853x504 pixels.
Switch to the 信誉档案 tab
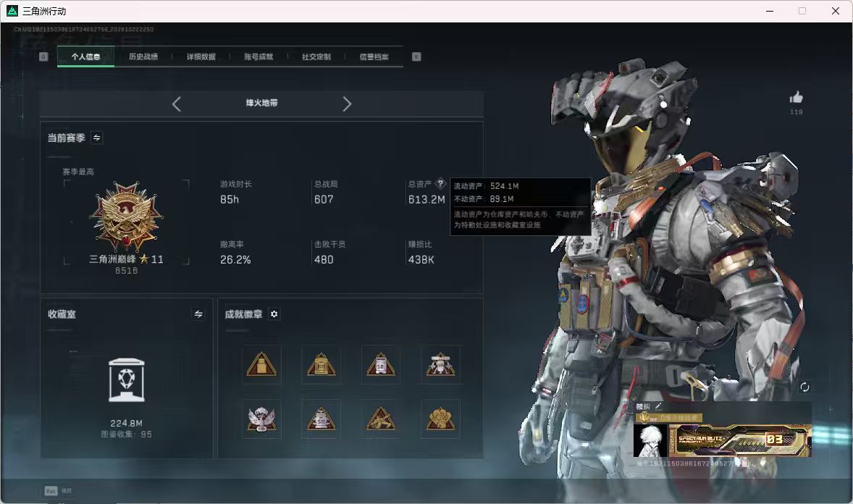374,56
